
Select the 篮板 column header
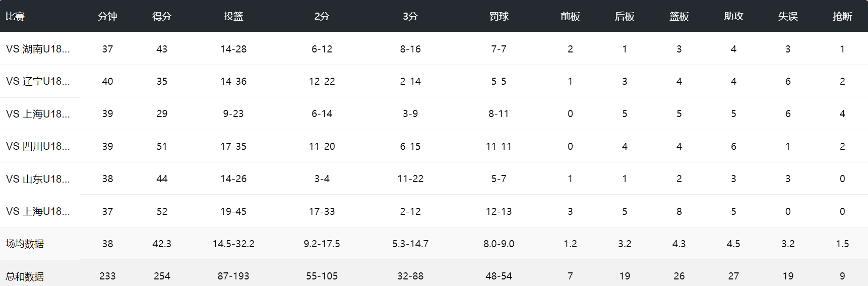679,16
